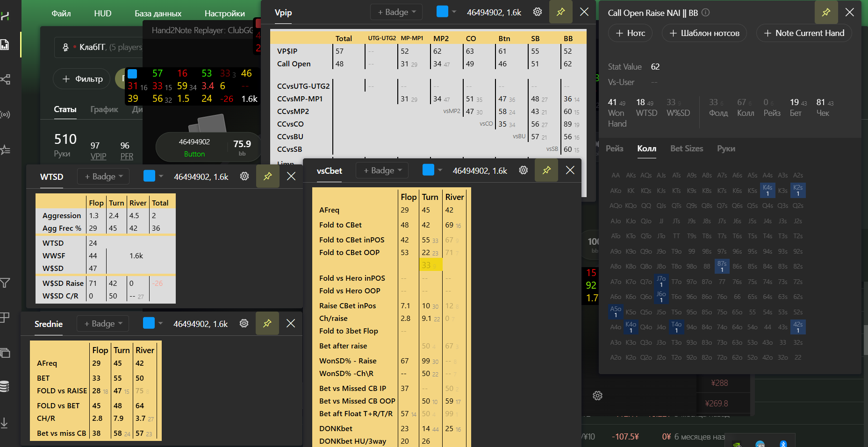The height and width of the screenshot is (447, 868).
Task: Click Bluetooth icon in system tray
Action: tap(783, 444)
